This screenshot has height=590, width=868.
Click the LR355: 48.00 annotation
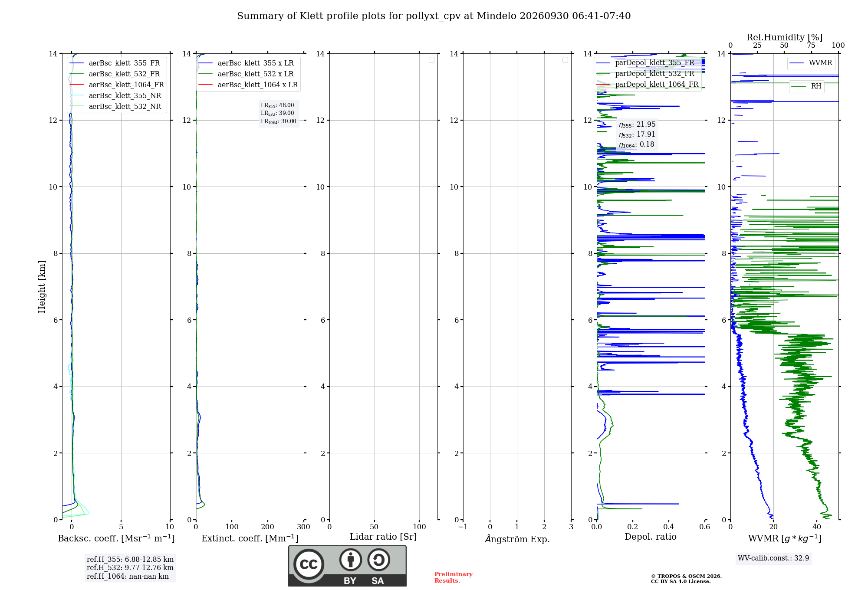[277, 105]
